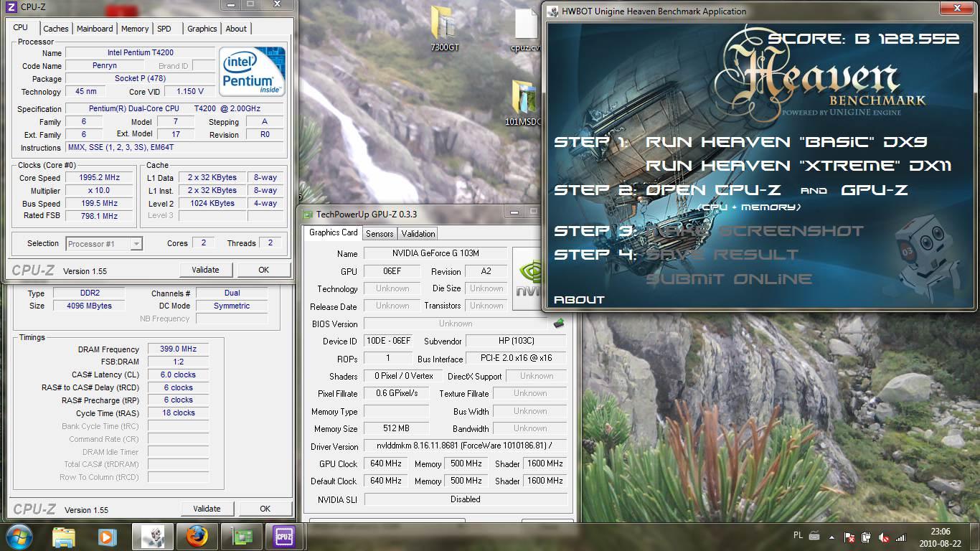Image resolution: width=980 pixels, height=551 pixels.
Task: Click the power plug tray icon
Action: pos(867,537)
